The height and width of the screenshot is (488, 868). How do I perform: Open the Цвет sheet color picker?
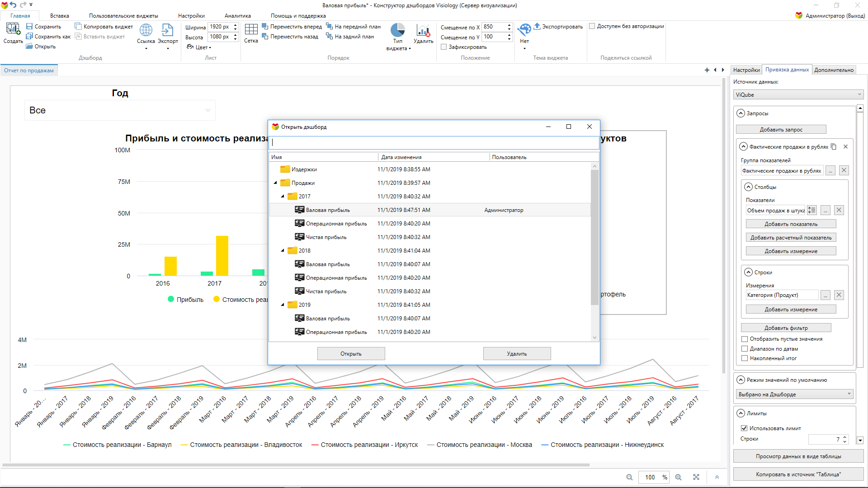tap(199, 47)
